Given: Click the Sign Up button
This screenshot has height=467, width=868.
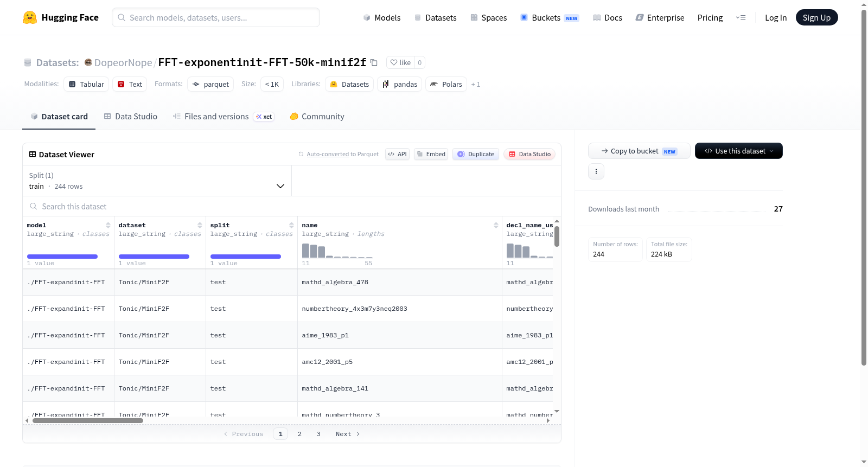Looking at the screenshot, I should point(816,17).
